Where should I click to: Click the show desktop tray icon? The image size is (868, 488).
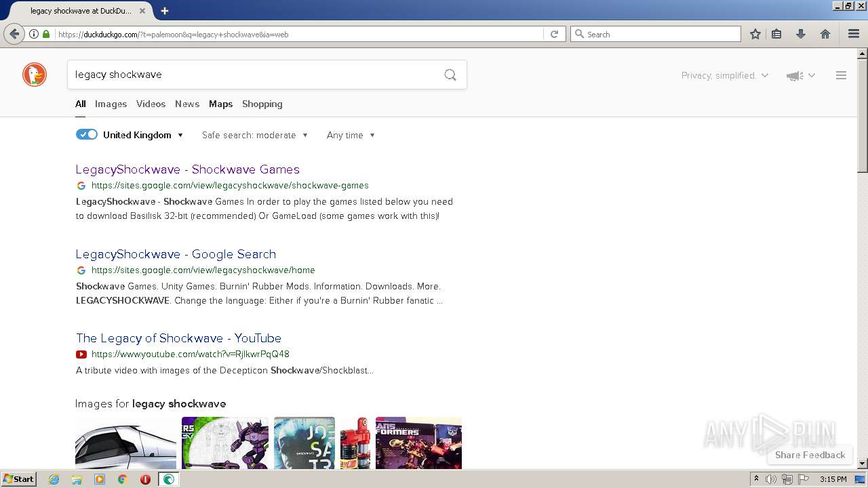[x=860, y=479]
